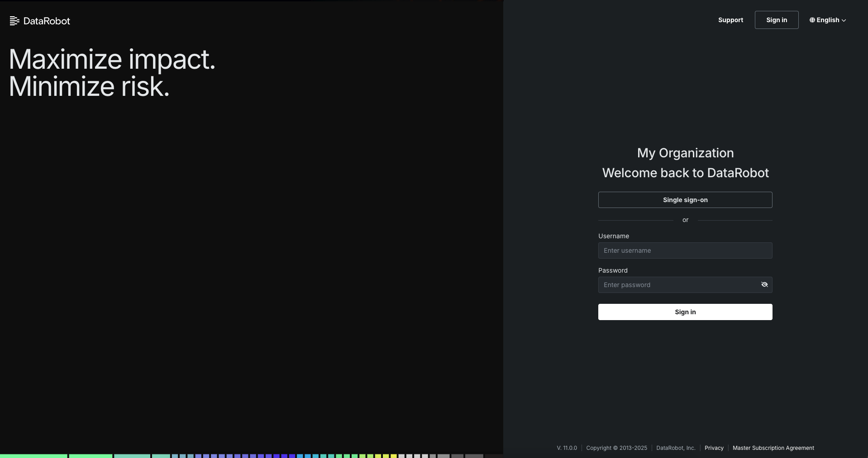The width and height of the screenshot is (868, 458).
Task: Click the V. 11.0.0 version text
Action: tap(567, 448)
